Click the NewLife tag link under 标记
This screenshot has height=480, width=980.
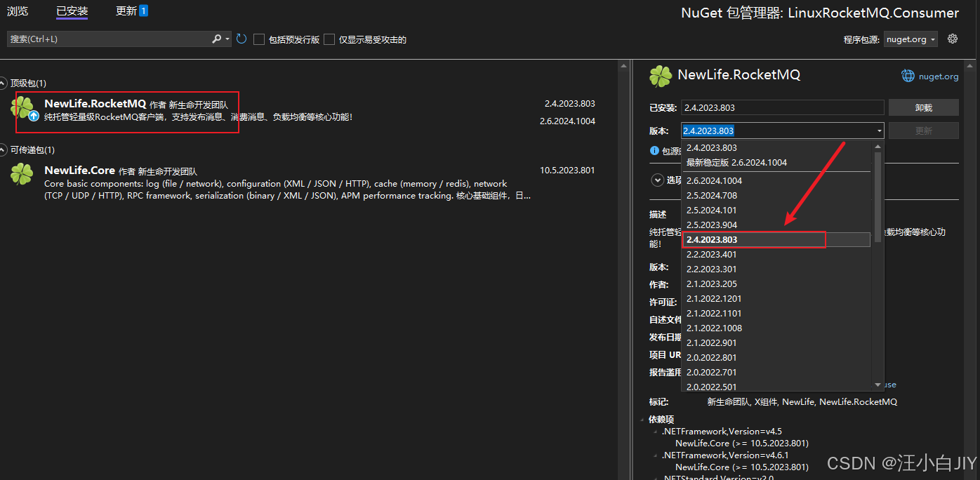tap(797, 401)
